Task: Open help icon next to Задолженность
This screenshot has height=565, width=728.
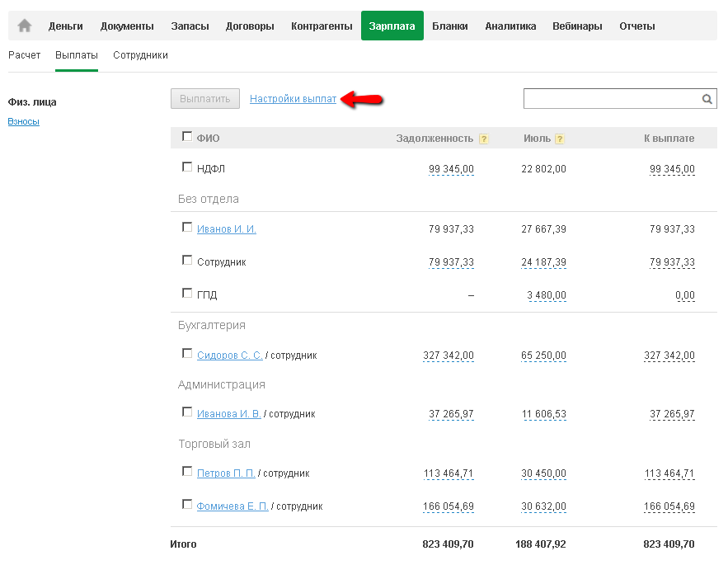Action: 484,139
